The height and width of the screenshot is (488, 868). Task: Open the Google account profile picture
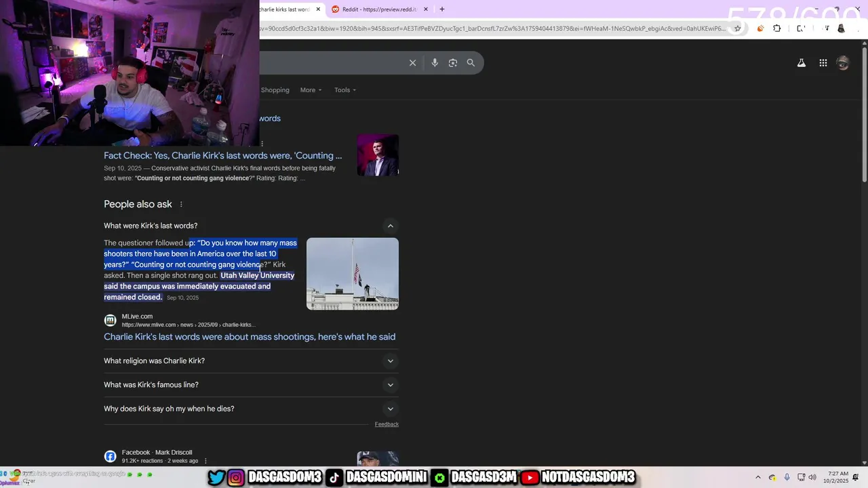coord(843,63)
